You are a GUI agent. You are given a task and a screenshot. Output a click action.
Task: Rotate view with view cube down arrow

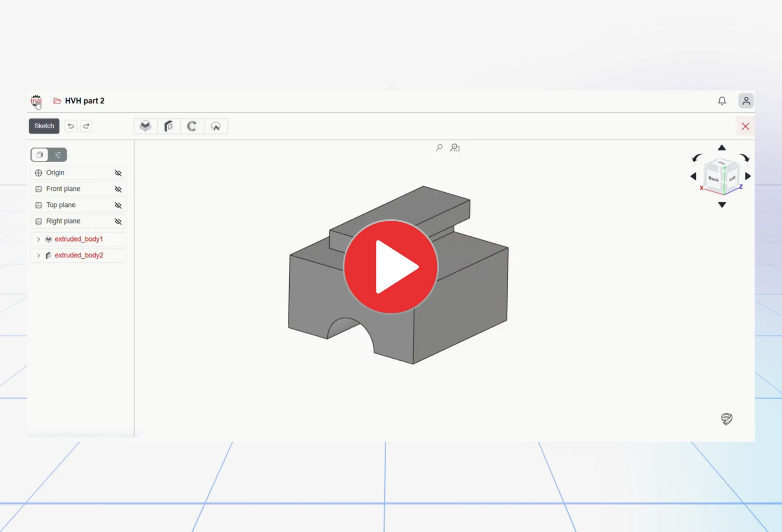pos(722,205)
